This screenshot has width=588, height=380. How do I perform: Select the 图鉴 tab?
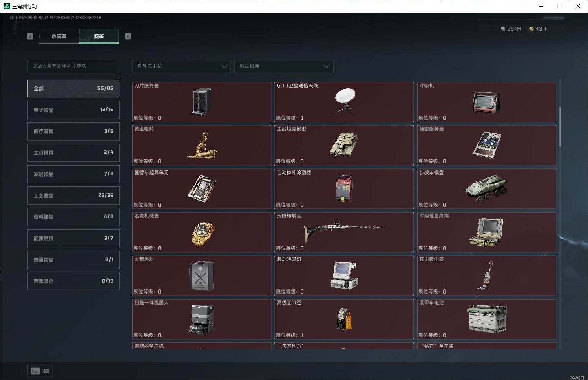(x=99, y=36)
